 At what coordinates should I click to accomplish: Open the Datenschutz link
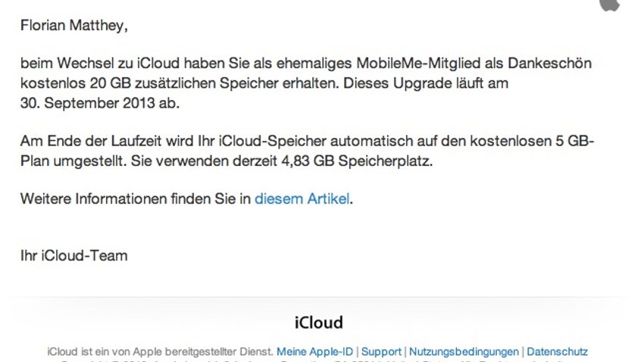(x=557, y=351)
